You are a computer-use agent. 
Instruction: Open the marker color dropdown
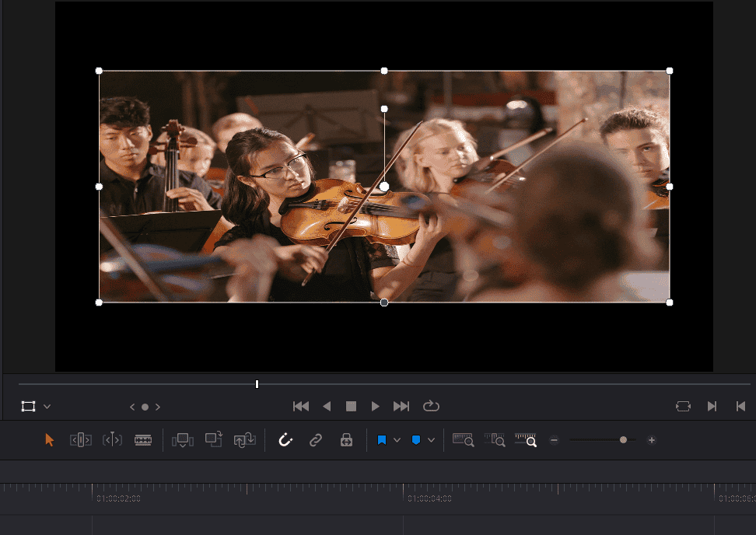pos(431,439)
